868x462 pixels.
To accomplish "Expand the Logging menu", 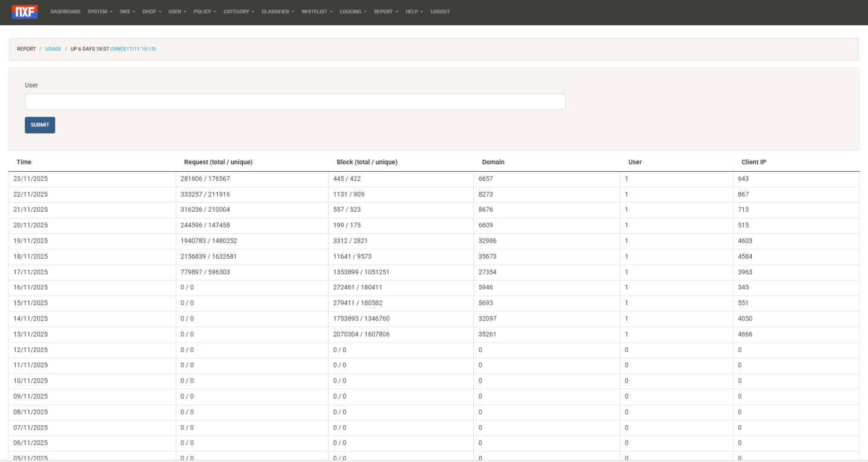I will pyautogui.click(x=353, y=11).
